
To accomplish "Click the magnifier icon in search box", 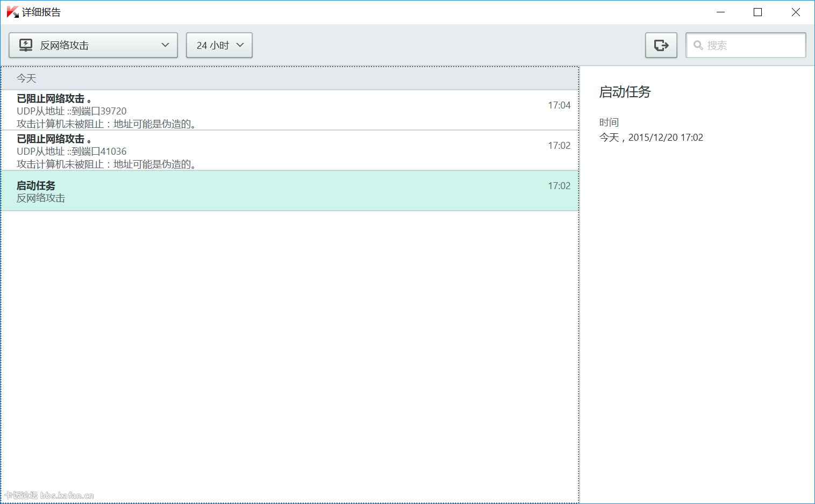I will (698, 45).
